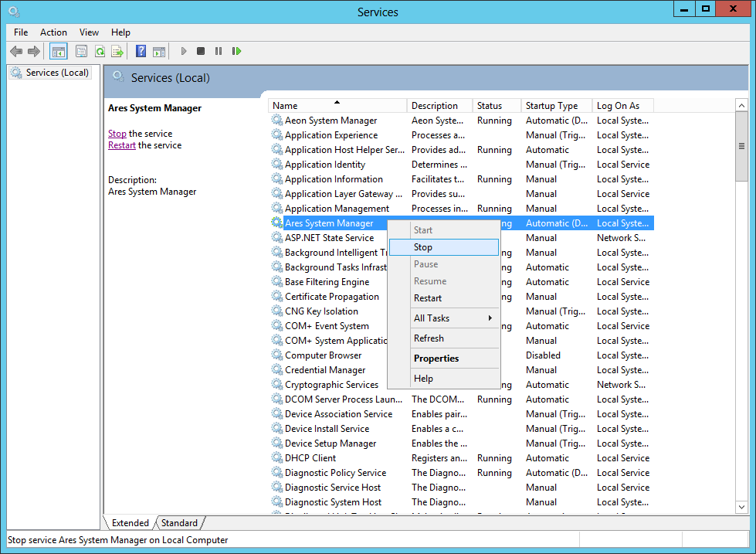Image resolution: width=756 pixels, height=554 pixels.
Task: Click the Restart the service link
Action: [121, 144]
